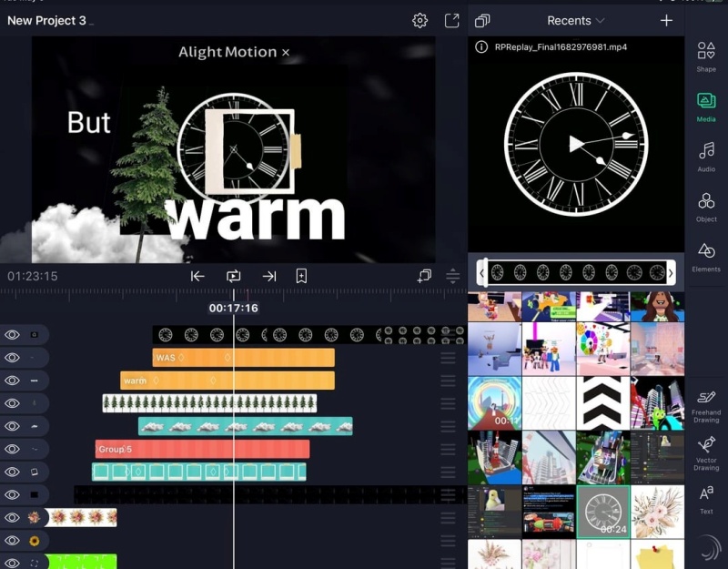The image size is (728, 569).
Task: Tap the clock frames trim strip
Action: 576,272
